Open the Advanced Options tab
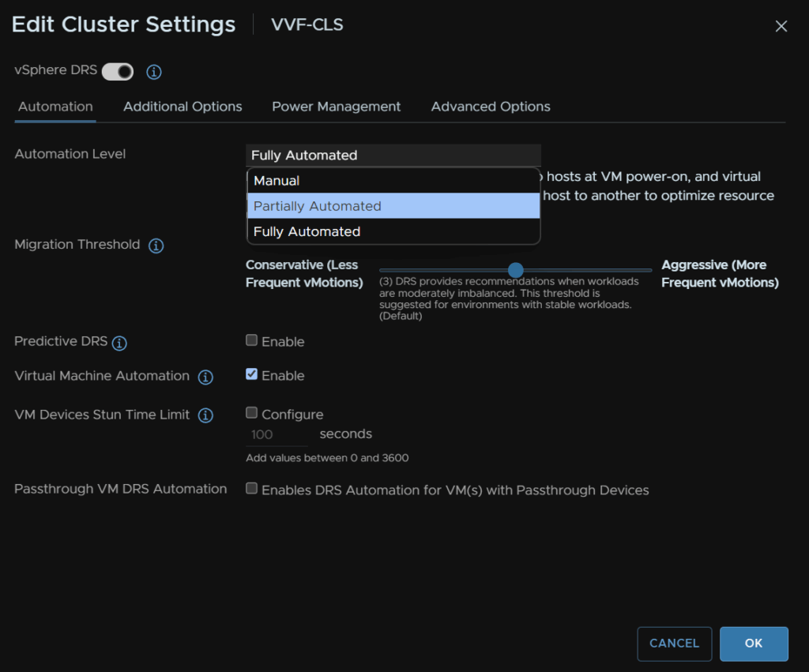The width and height of the screenshot is (809, 672). (x=491, y=107)
